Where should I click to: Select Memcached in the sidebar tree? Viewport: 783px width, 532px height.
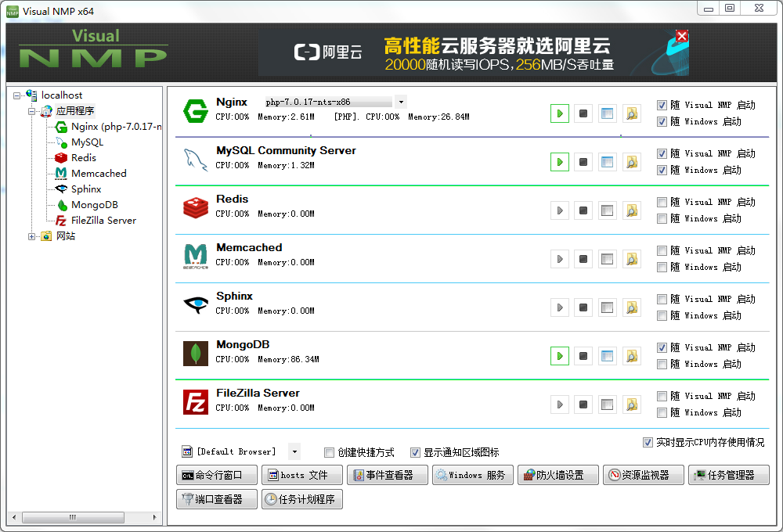click(x=99, y=174)
